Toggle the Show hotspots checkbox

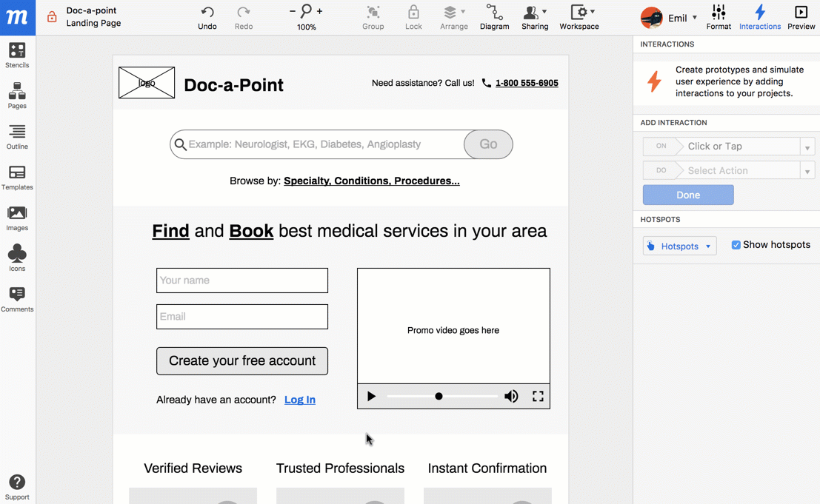coord(736,245)
